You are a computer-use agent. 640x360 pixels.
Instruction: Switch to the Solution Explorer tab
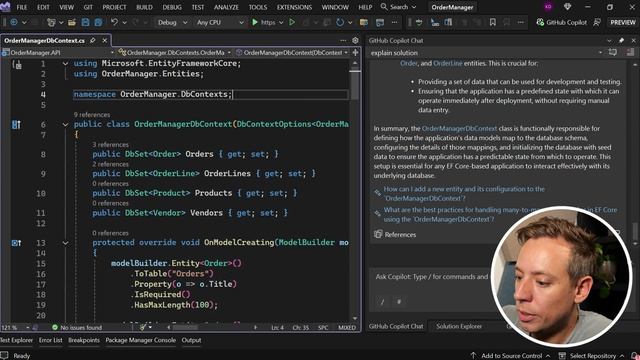click(459, 326)
